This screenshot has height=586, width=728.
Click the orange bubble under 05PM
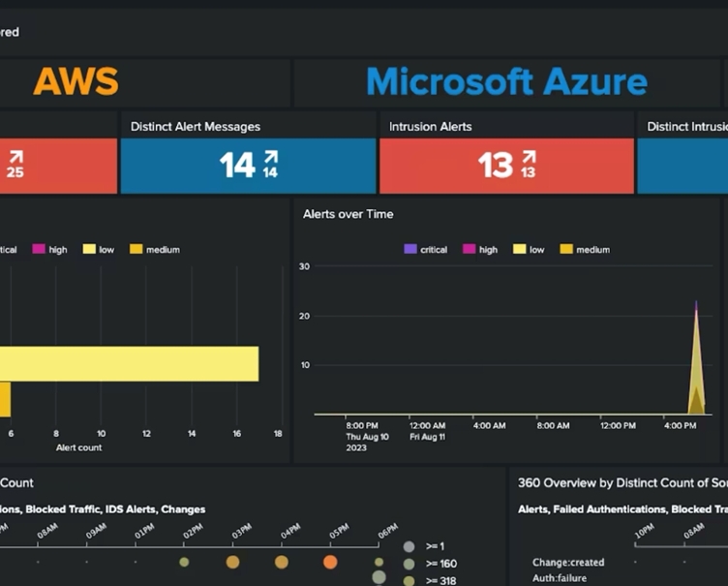[x=330, y=562]
